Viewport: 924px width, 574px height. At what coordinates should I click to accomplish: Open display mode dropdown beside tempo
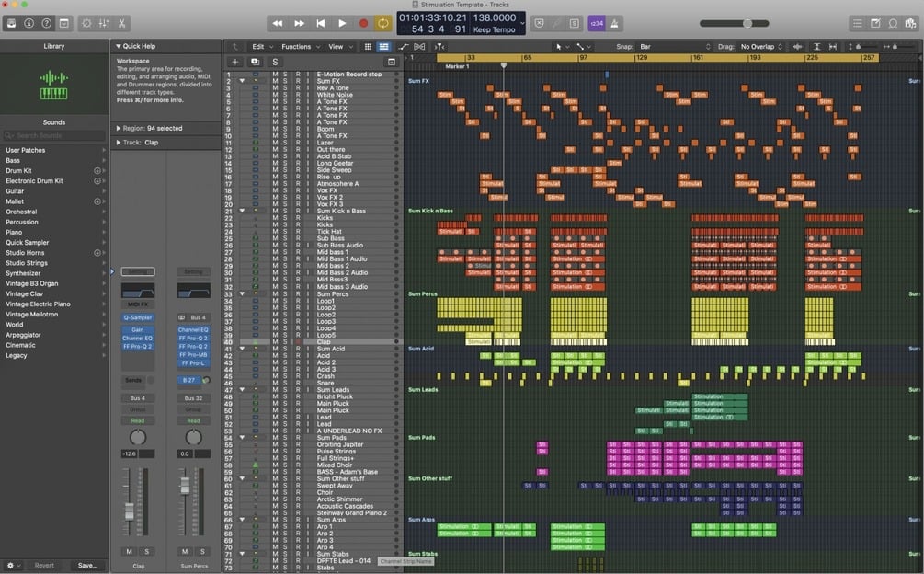[x=522, y=24]
